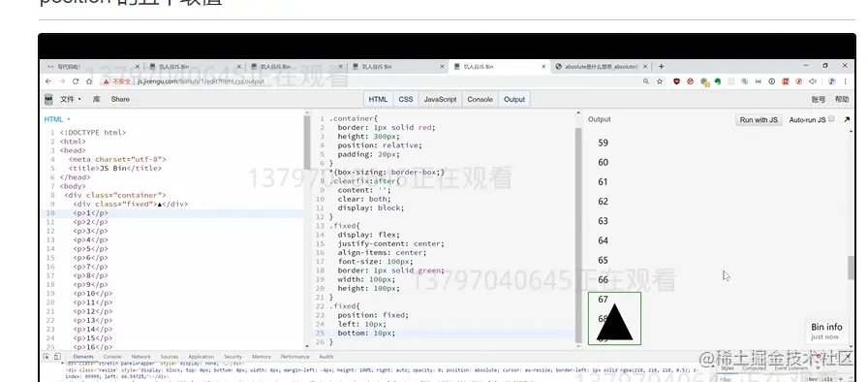Click CSS line position: relative

(379, 145)
